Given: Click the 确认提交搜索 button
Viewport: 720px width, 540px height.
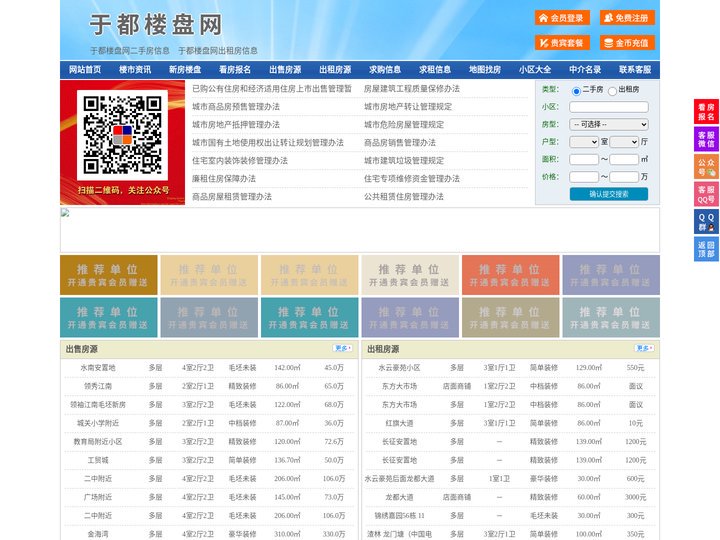Looking at the screenshot, I should click(609, 194).
